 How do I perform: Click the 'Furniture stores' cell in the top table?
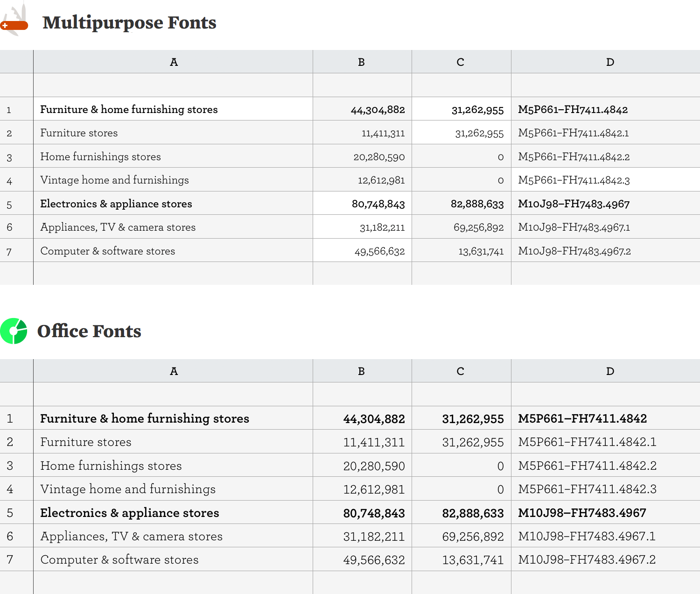tap(173, 132)
